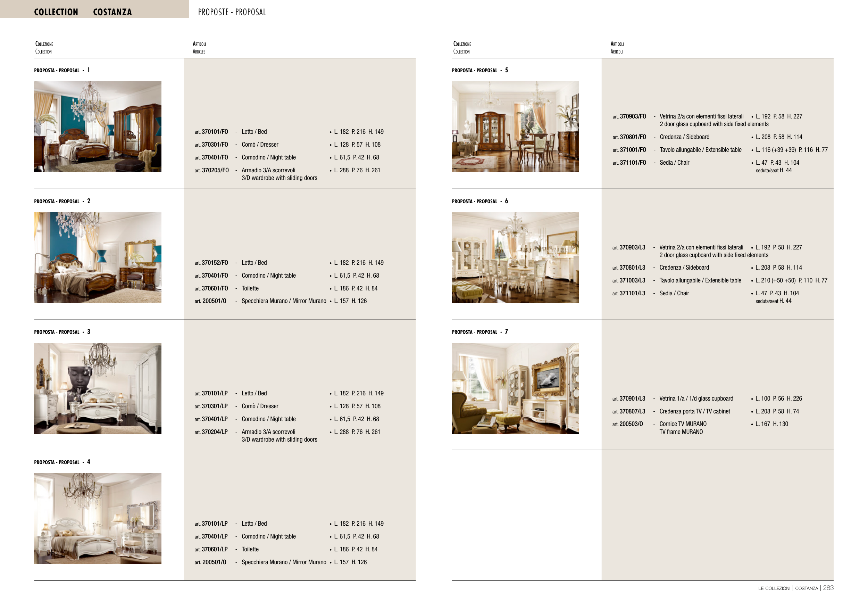Select article code 370101/FO in Proposal 1
The image size is (868, 608).
click(x=214, y=132)
